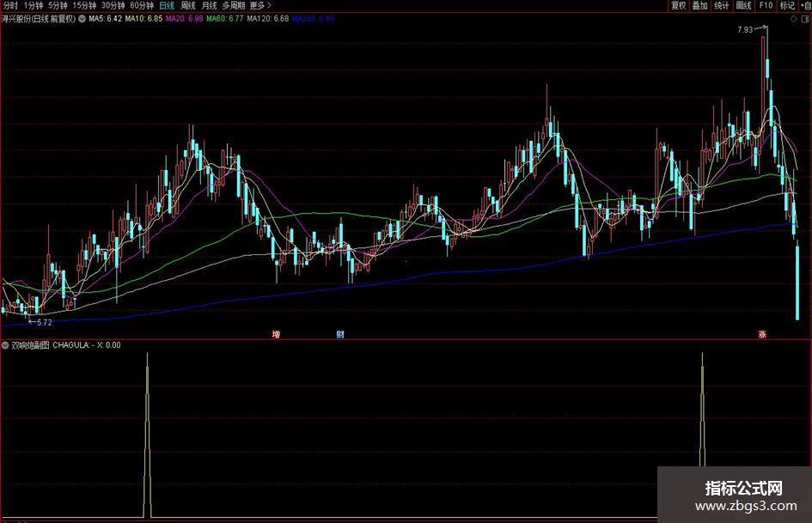Image resolution: width=812 pixels, height=523 pixels.
Task: Open the 多周期 multi-period view
Action: [x=234, y=6]
